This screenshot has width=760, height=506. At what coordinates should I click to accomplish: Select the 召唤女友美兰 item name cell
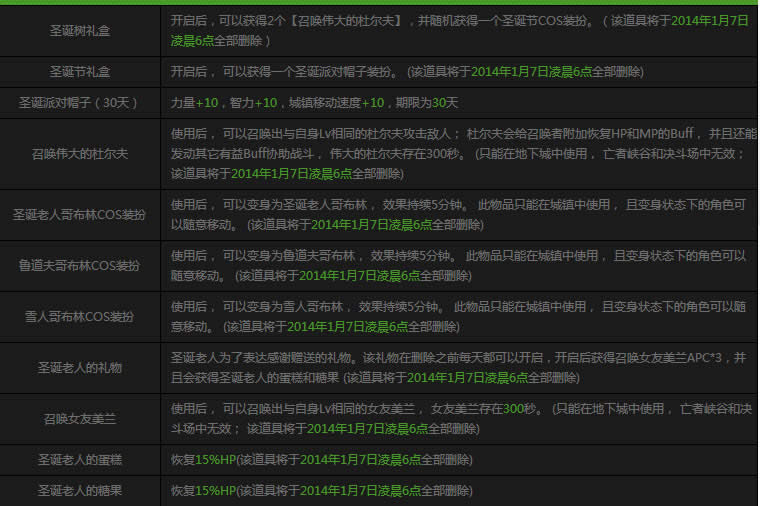click(x=80, y=419)
